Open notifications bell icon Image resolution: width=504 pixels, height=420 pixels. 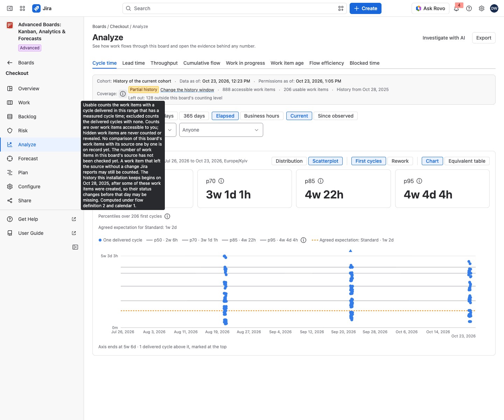[456, 8]
